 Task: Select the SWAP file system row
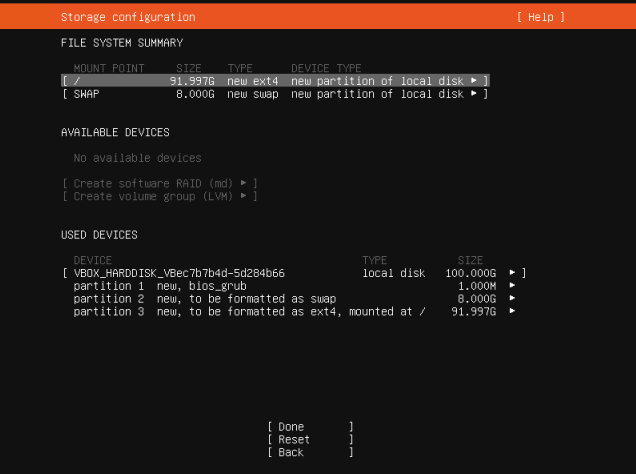pos(275,94)
